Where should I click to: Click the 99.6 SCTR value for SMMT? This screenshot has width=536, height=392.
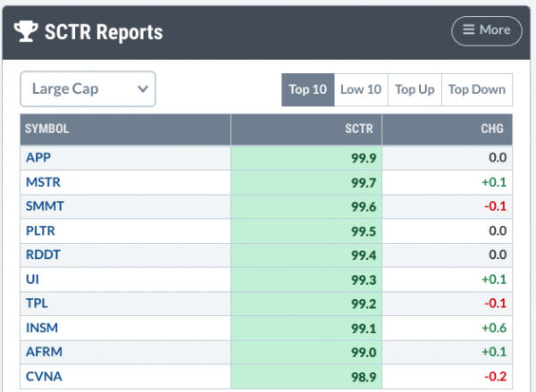[x=364, y=207]
